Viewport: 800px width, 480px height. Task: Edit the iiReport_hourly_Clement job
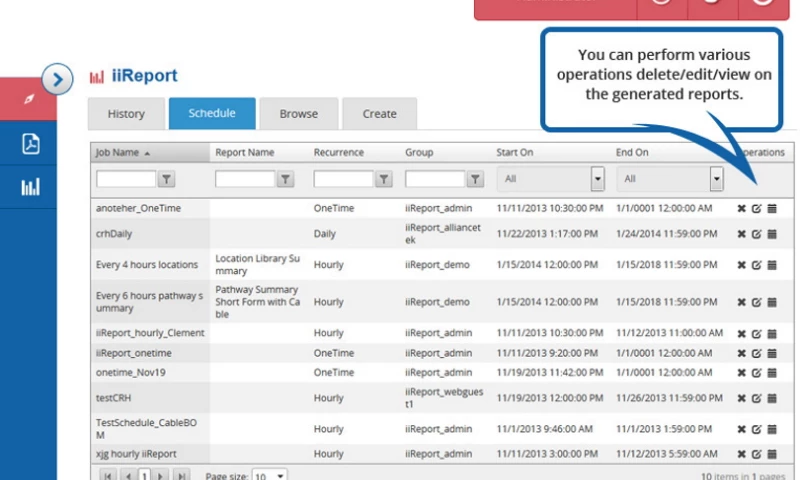756,334
